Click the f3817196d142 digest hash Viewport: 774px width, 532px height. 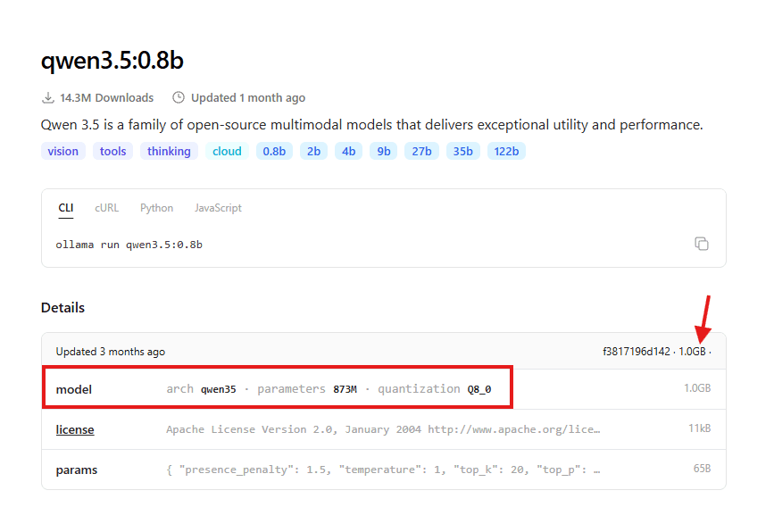pyautogui.click(x=637, y=352)
